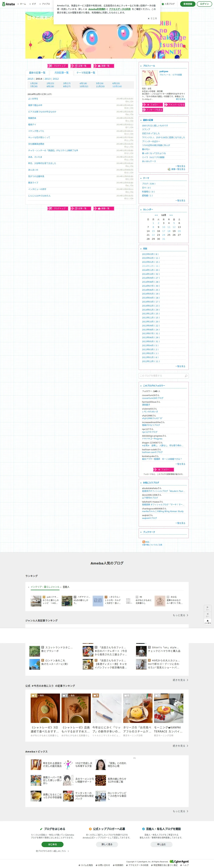Select day 31 in the December calendar
Screen dimensions: 214x868
(x=163, y=239)
